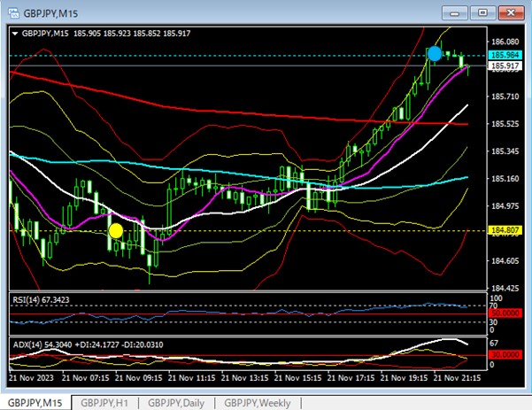Maximize the GBPJPY,M15 chart window
This screenshot has width=532, height=410.
[x=482, y=12]
